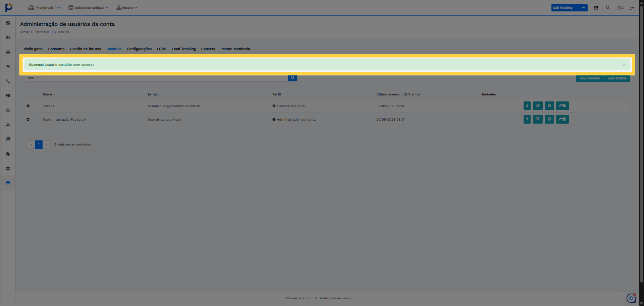
Task: Open the apps grid icon in top bar
Action: click(596, 8)
